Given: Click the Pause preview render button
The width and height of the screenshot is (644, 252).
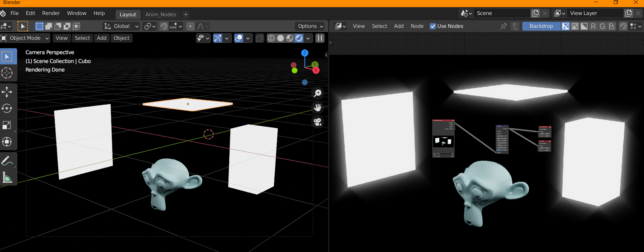Looking at the screenshot, I should click(320, 38).
